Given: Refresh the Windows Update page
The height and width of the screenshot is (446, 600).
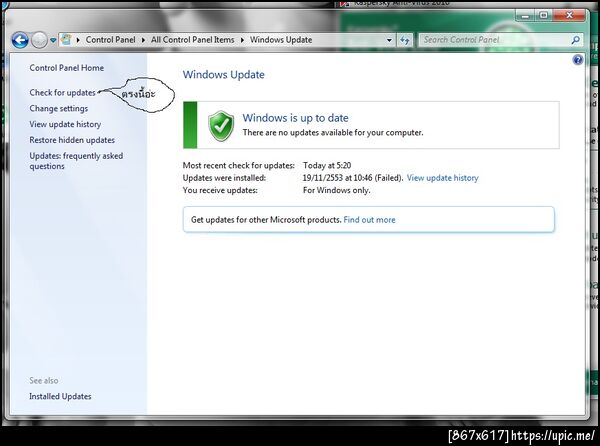Looking at the screenshot, I should pos(405,40).
